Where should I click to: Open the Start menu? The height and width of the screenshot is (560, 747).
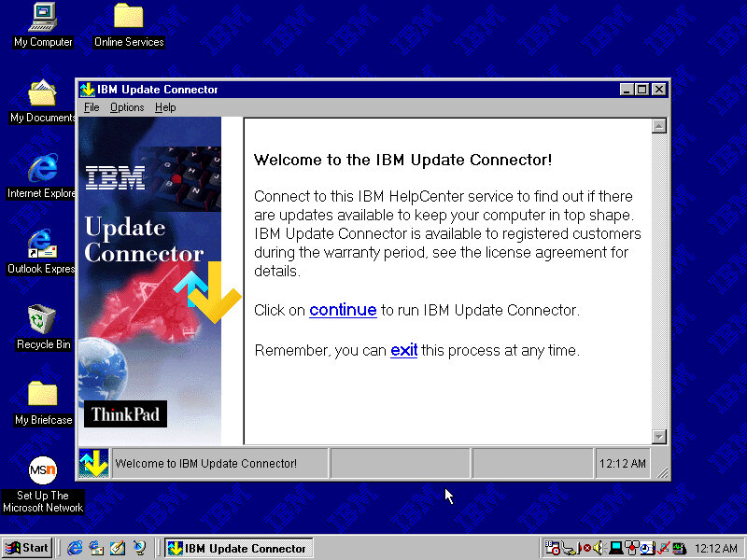[x=27, y=548]
